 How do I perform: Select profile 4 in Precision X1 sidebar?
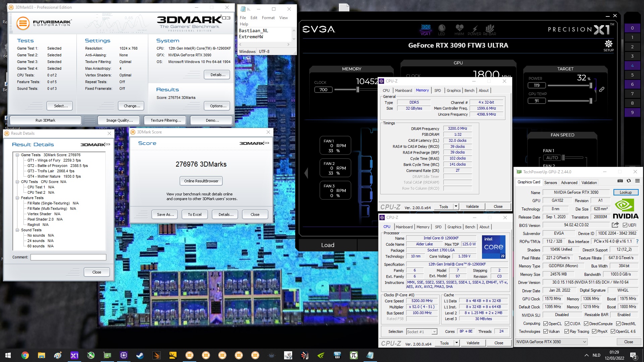(x=632, y=65)
